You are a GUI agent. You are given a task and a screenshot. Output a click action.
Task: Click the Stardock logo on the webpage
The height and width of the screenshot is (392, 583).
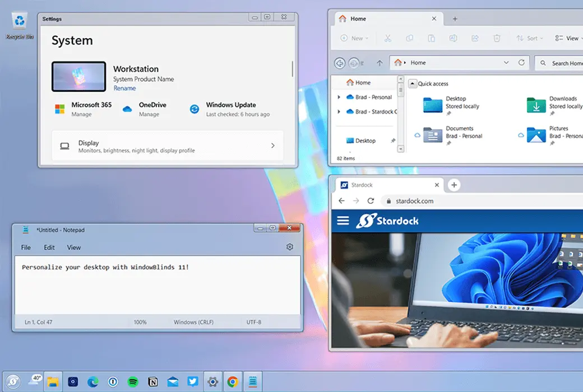[x=387, y=221]
